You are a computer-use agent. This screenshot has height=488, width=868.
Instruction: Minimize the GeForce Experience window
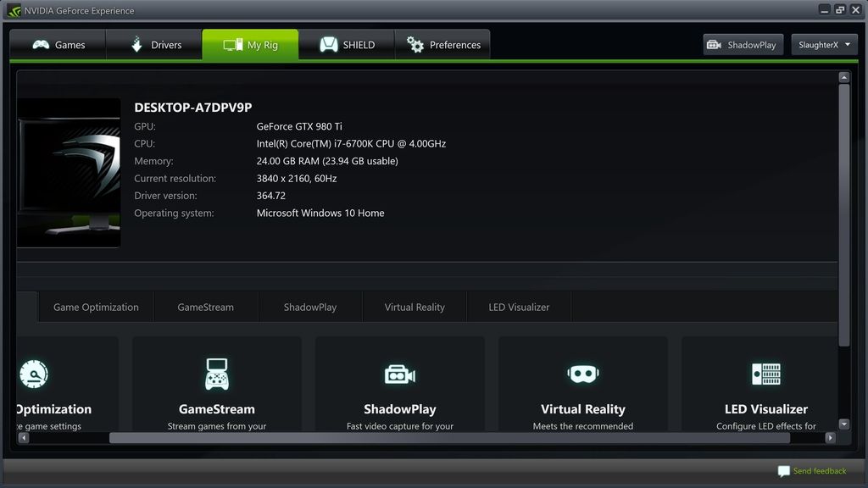pyautogui.click(x=824, y=10)
